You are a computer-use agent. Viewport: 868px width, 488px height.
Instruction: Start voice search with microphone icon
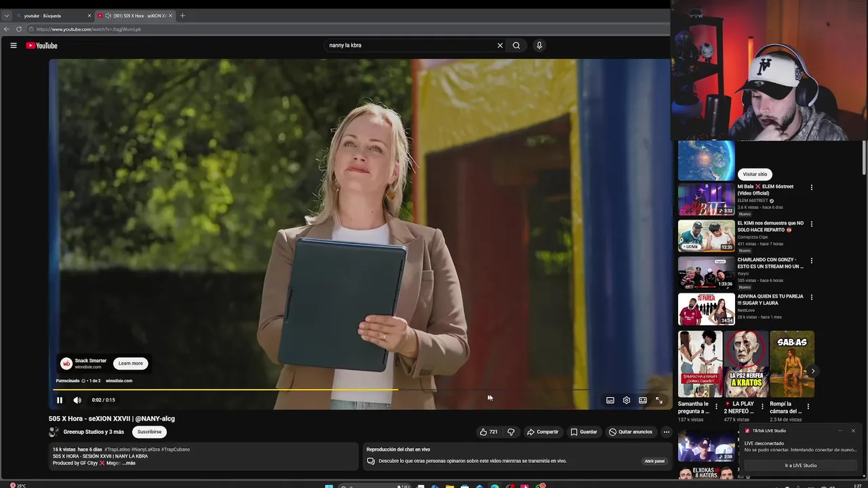click(539, 45)
